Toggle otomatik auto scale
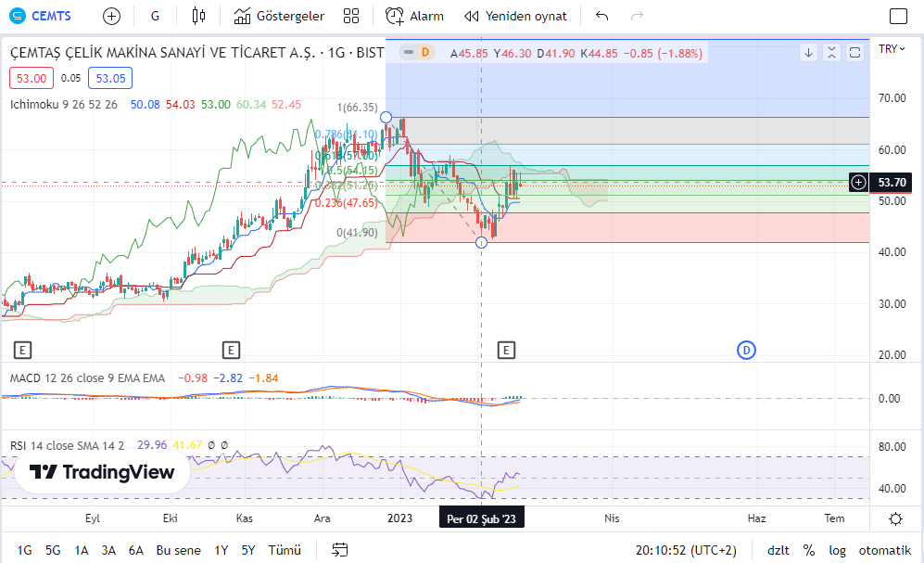 884,550
